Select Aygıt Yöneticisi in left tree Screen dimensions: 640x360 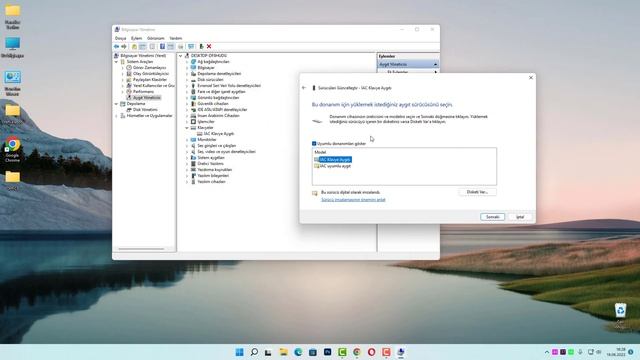pyautogui.click(x=147, y=98)
